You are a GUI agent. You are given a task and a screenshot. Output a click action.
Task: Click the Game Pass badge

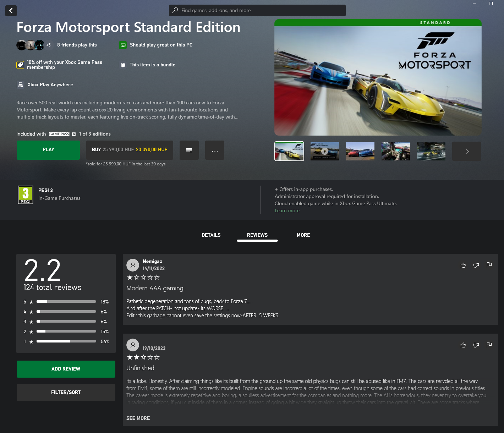[59, 134]
